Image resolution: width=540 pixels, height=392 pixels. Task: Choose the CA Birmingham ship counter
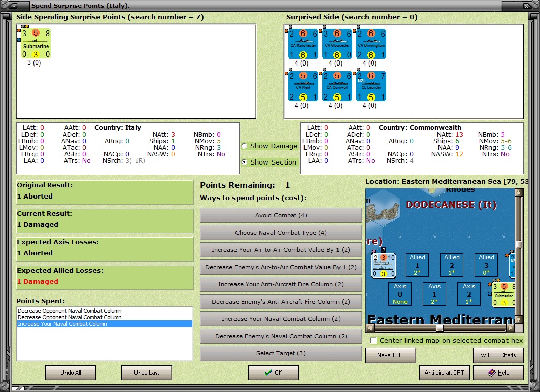pyautogui.click(x=372, y=44)
